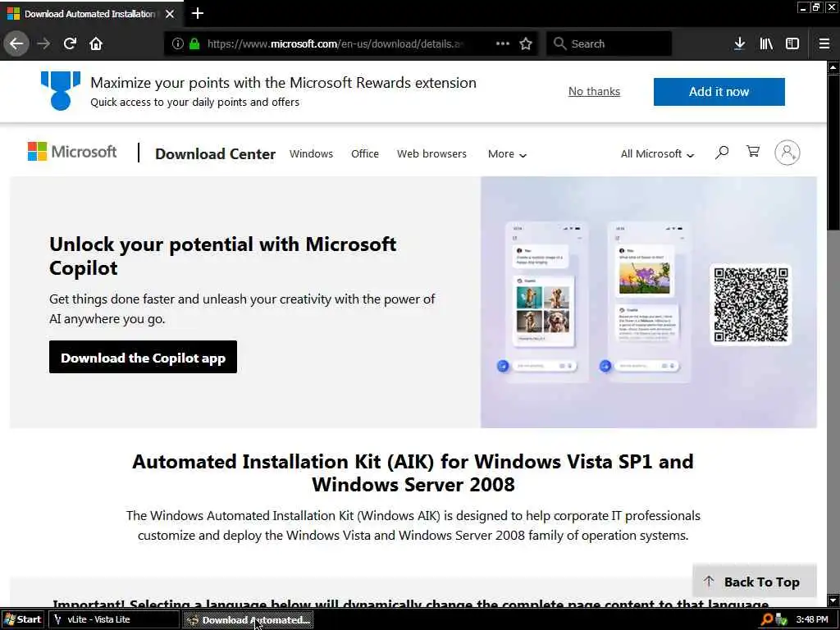Select the Web browsers navigation item

(x=431, y=153)
